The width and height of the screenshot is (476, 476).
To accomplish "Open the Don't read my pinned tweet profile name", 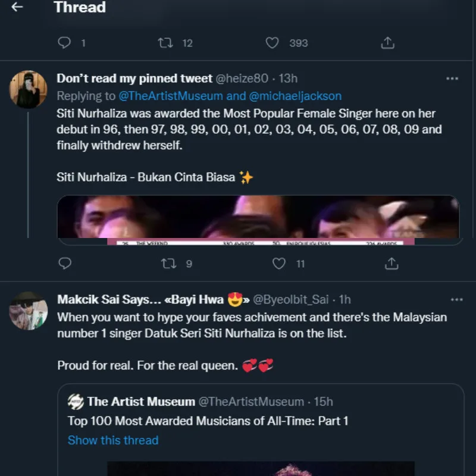I will click(x=134, y=79).
